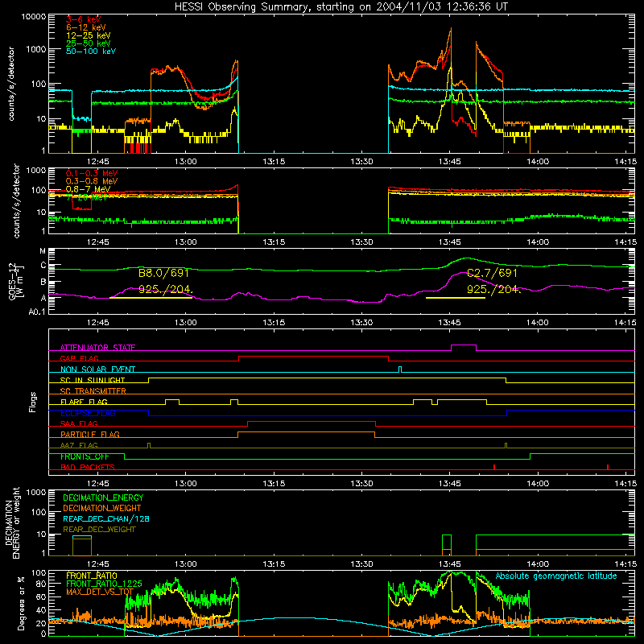This screenshot has height=644, width=644.
Task: Click the FRONT_RATIO legend label
Action: click(x=92, y=576)
